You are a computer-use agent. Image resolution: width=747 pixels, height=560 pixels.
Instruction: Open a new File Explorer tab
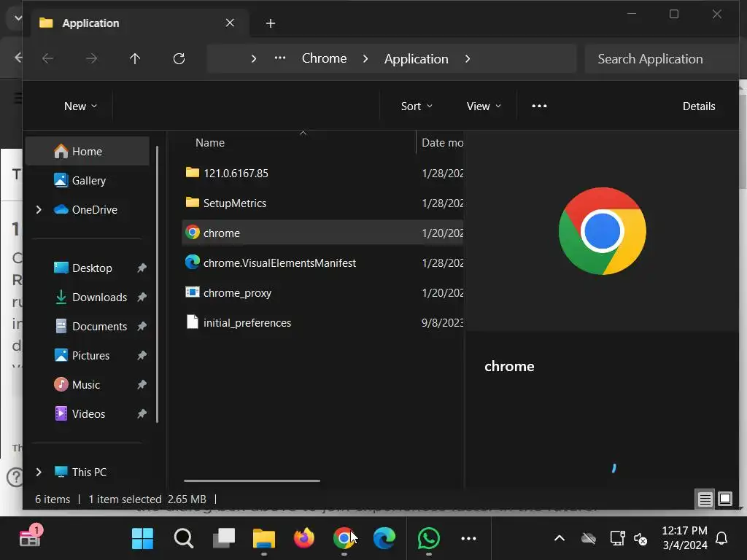(271, 23)
